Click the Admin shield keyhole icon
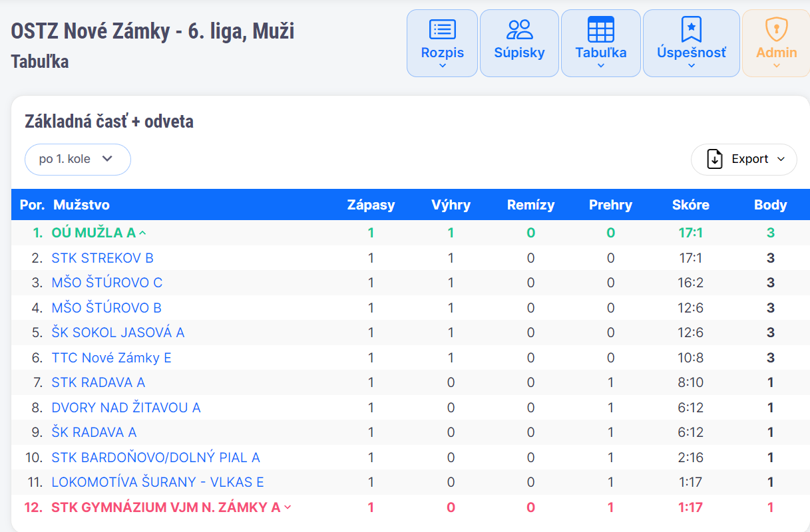 click(x=777, y=29)
